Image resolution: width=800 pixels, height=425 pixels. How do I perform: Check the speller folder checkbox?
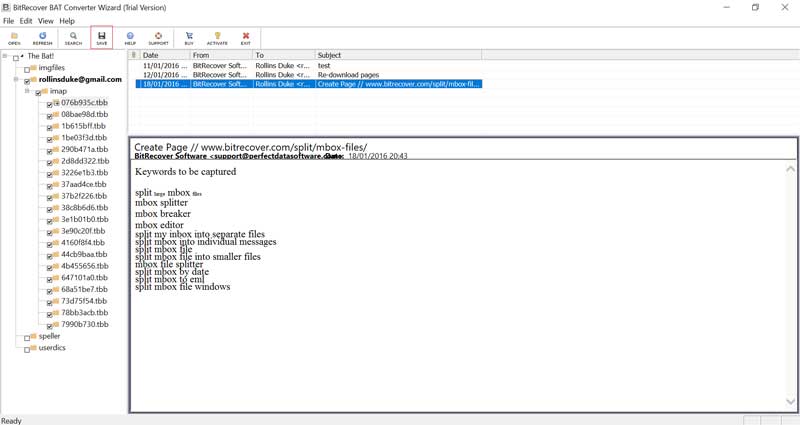point(27,338)
